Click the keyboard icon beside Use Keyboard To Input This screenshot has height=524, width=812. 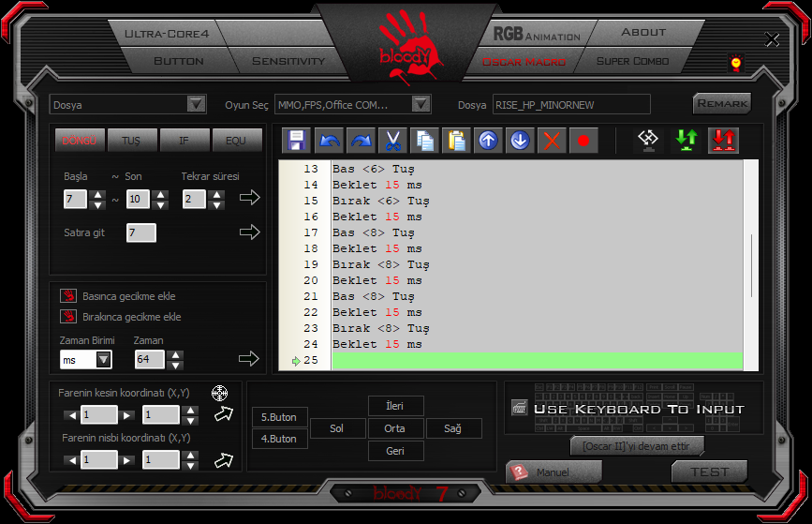(x=520, y=408)
